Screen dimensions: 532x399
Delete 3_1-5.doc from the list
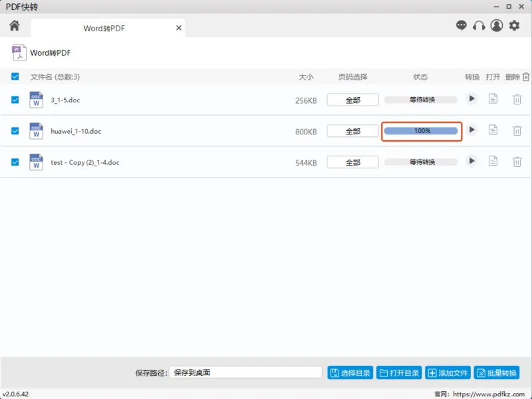point(517,99)
